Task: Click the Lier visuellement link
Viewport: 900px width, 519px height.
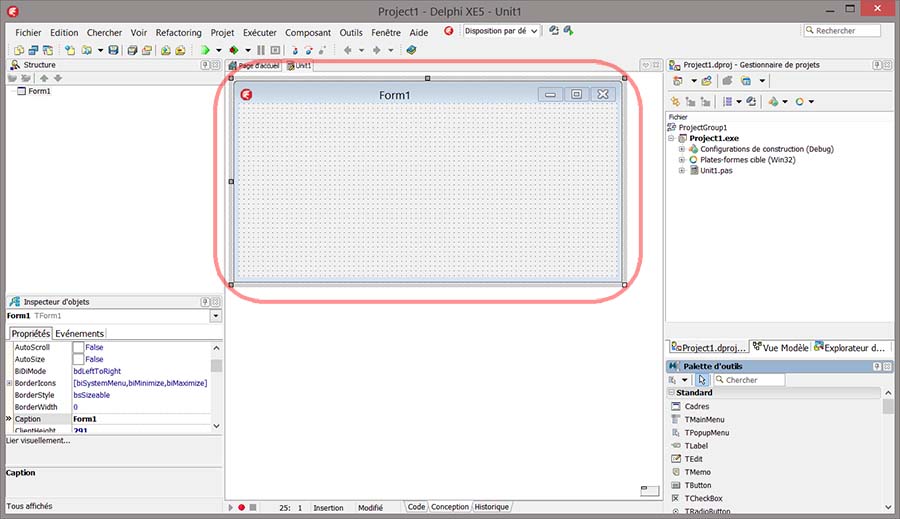Action: (x=38, y=440)
